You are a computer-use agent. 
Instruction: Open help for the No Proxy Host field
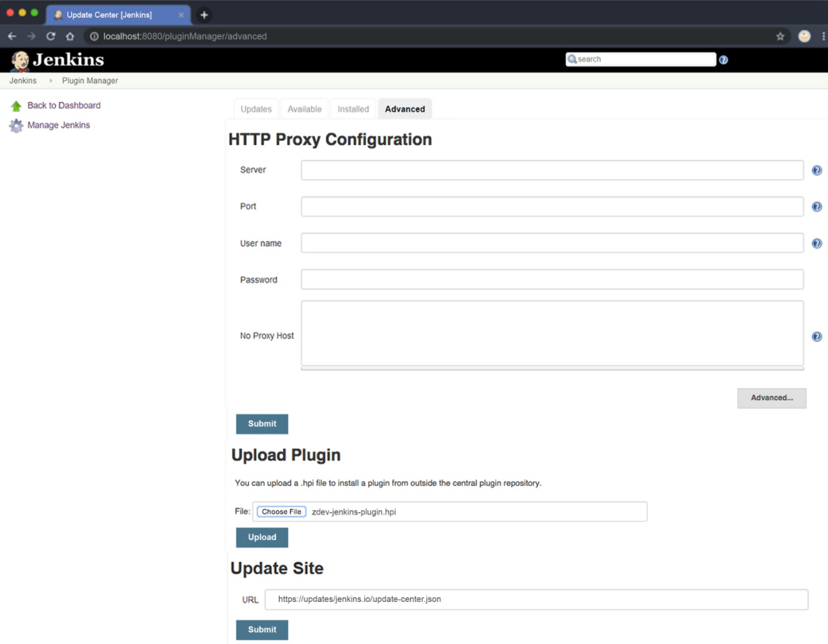tap(816, 337)
